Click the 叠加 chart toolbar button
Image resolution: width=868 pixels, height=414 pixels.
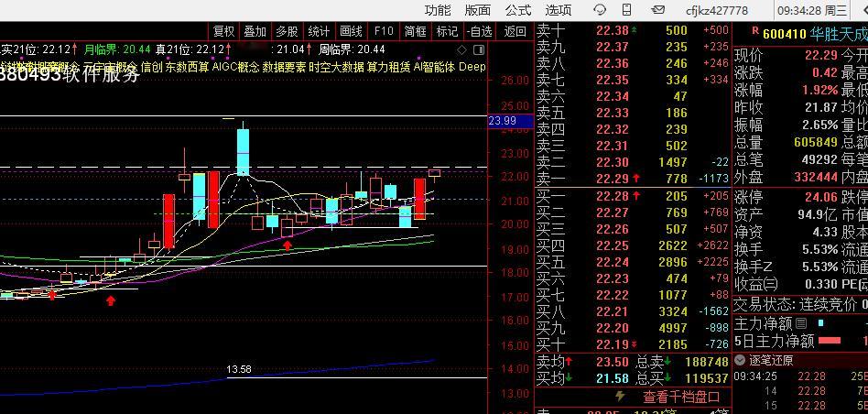point(255,31)
